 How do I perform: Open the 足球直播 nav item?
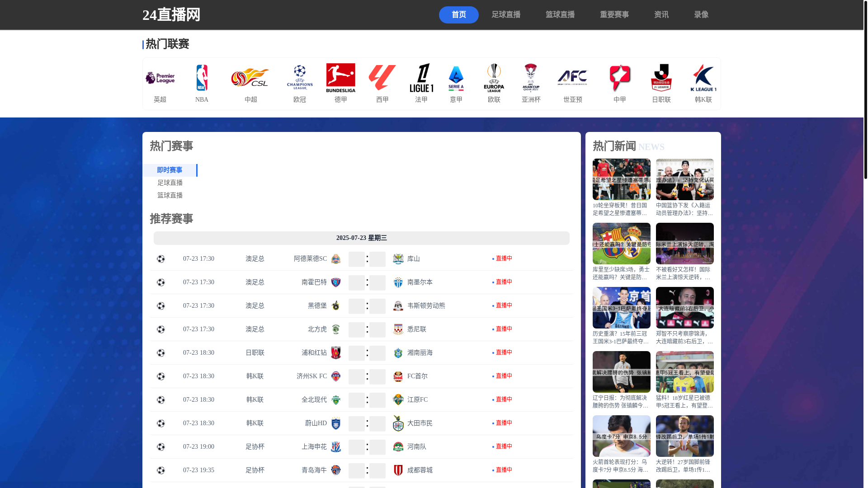pos(506,15)
